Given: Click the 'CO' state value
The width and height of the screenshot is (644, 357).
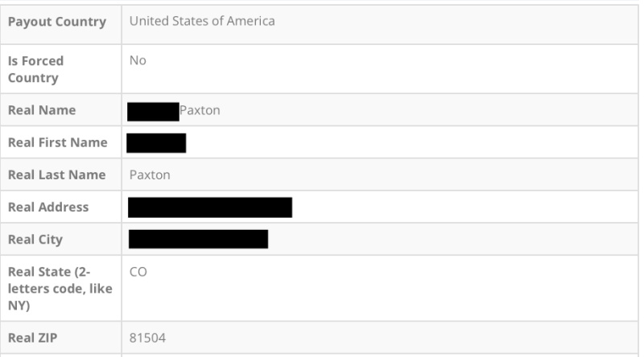Looking at the screenshot, I should [138, 272].
